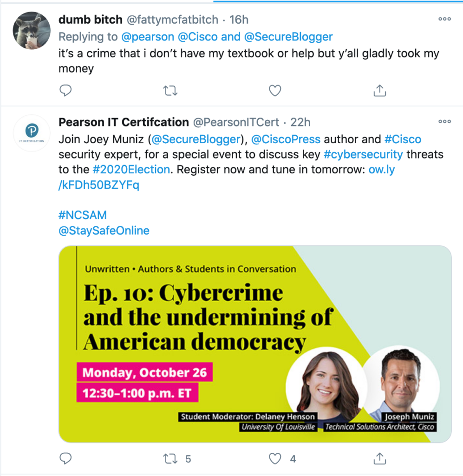Image resolution: width=463 pixels, height=476 pixels.
Task: Open the @StaySafeOnline mention
Action: 104,231
